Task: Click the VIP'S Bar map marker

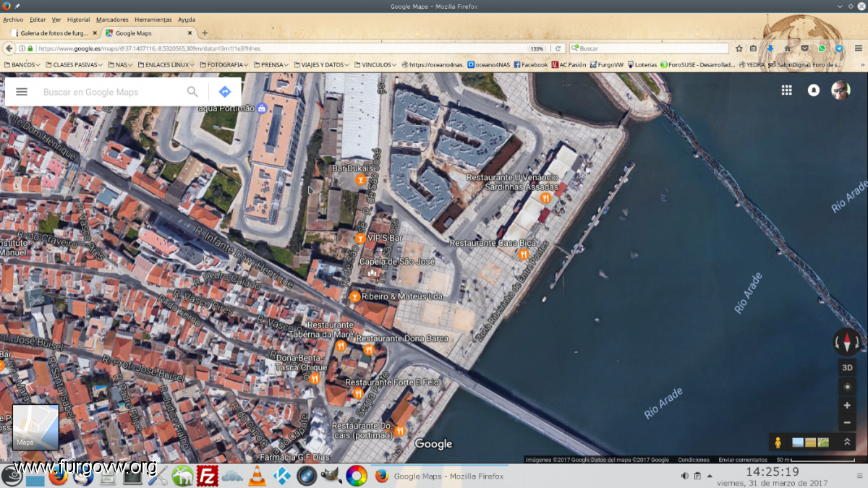Action: 360,238
